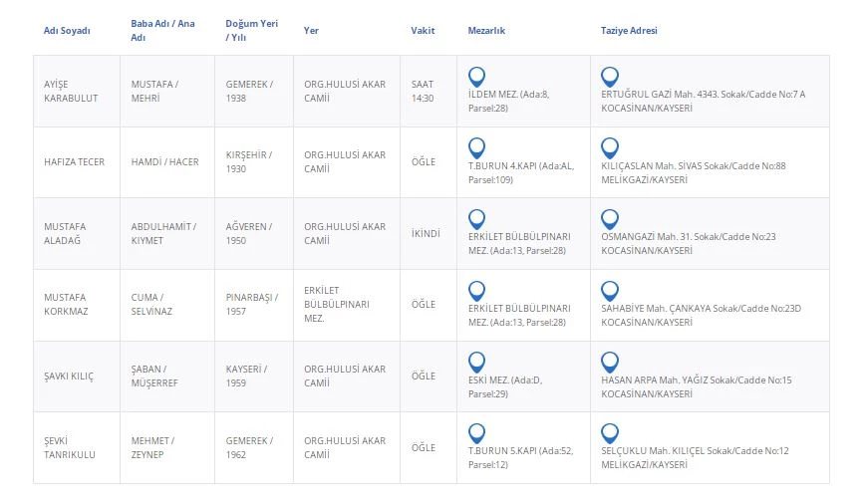Click the name AYİŞE KARABULUT
This screenshot has width=865, height=504.
click(71, 91)
